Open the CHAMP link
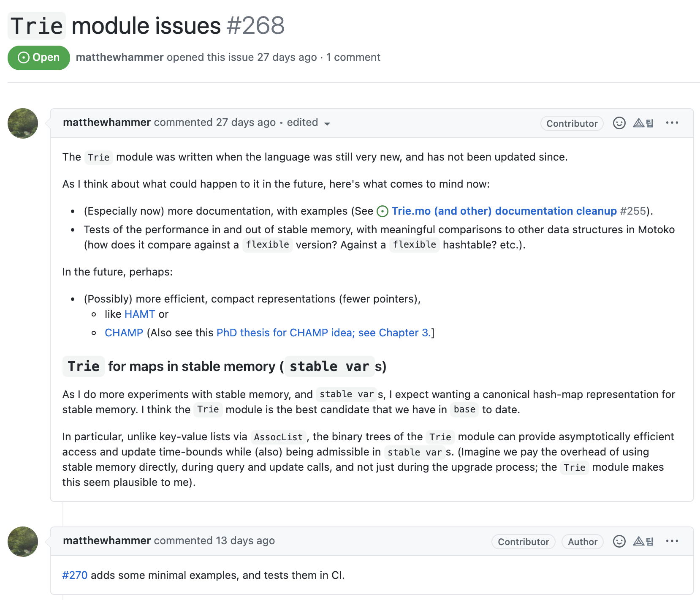Viewport: 700px width, 600px height. tap(124, 333)
